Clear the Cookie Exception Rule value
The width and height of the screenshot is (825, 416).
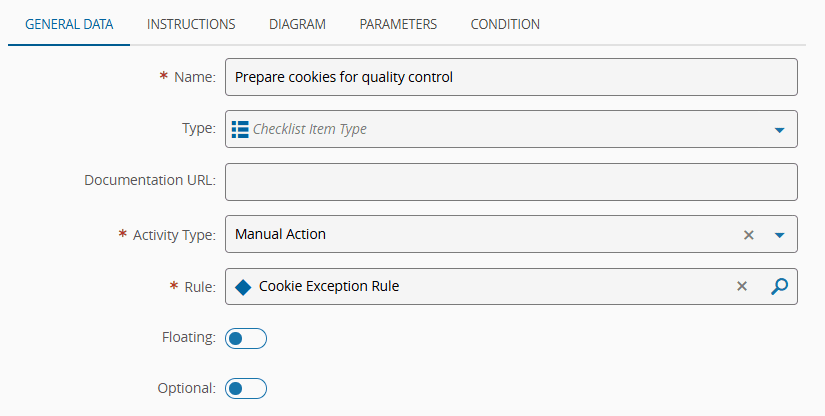point(742,286)
